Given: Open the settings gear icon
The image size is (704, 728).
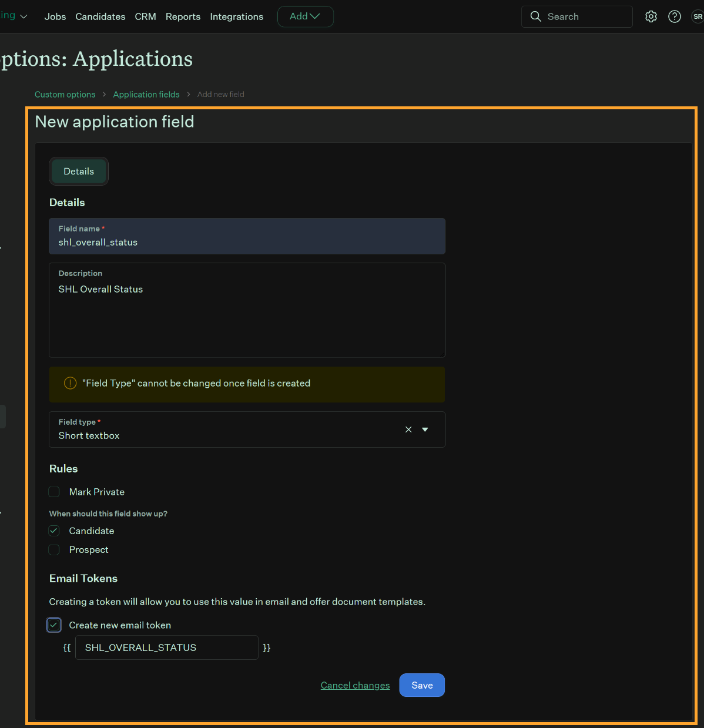Looking at the screenshot, I should pyautogui.click(x=651, y=16).
